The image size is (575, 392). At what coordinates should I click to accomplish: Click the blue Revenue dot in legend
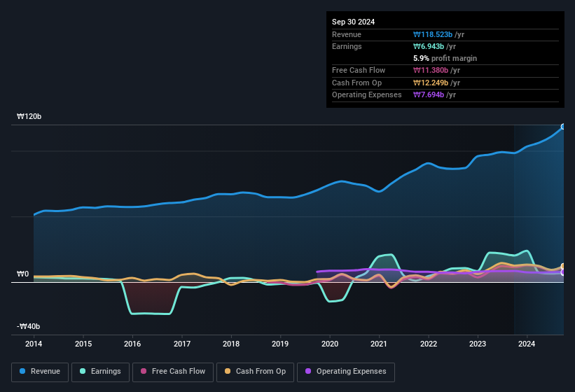23,372
